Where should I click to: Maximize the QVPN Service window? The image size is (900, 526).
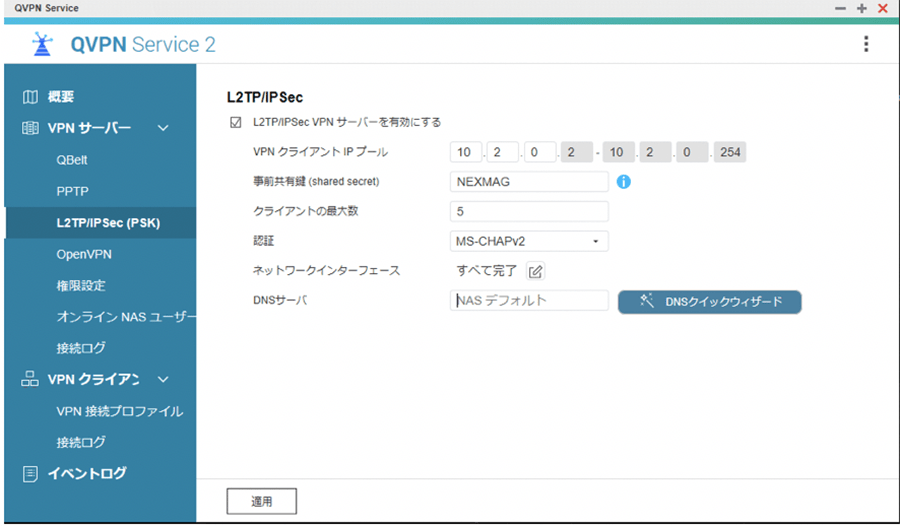pyautogui.click(x=862, y=8)
